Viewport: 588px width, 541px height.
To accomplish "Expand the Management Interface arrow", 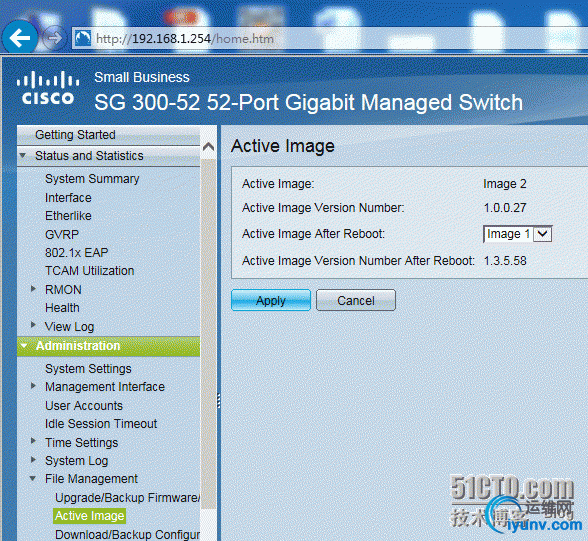I will (x=33, y=385).
